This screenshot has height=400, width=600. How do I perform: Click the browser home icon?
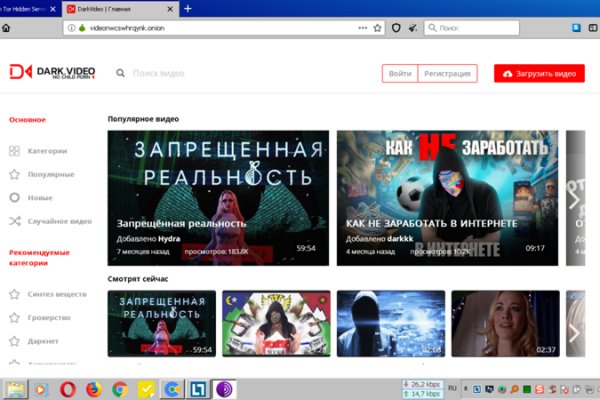[x=7, y=28]
